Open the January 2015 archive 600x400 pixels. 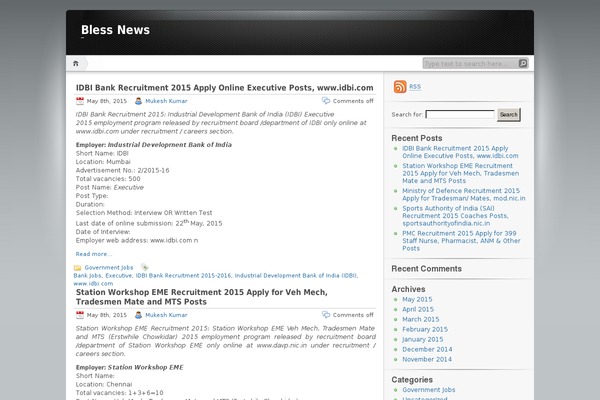pyautogui.click(x=422, y=339)
